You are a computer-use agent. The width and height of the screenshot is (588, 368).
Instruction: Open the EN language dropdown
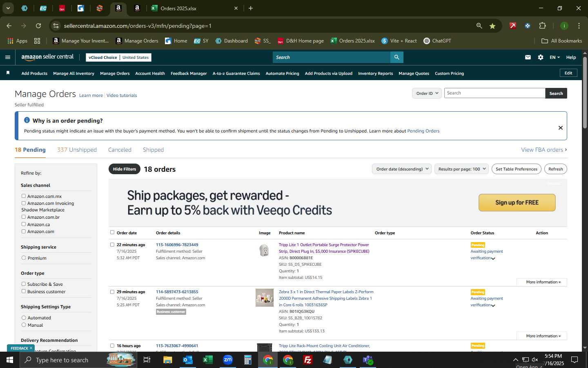coord(555,57)
